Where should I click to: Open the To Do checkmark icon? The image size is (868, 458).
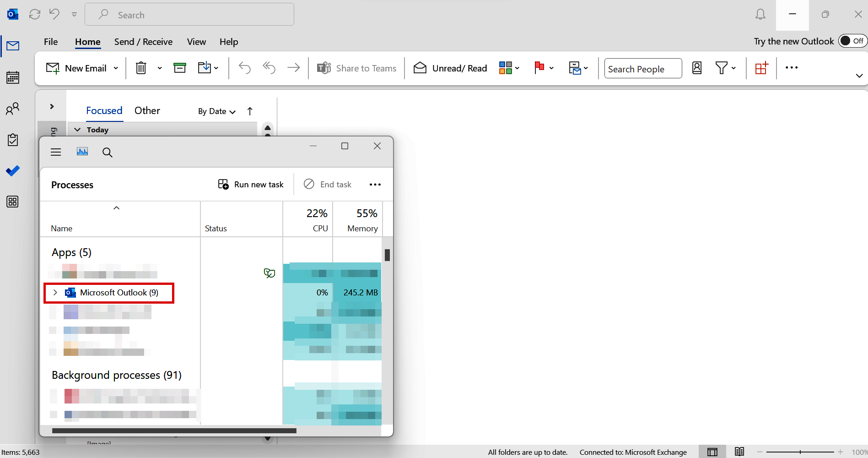point(12,170)
